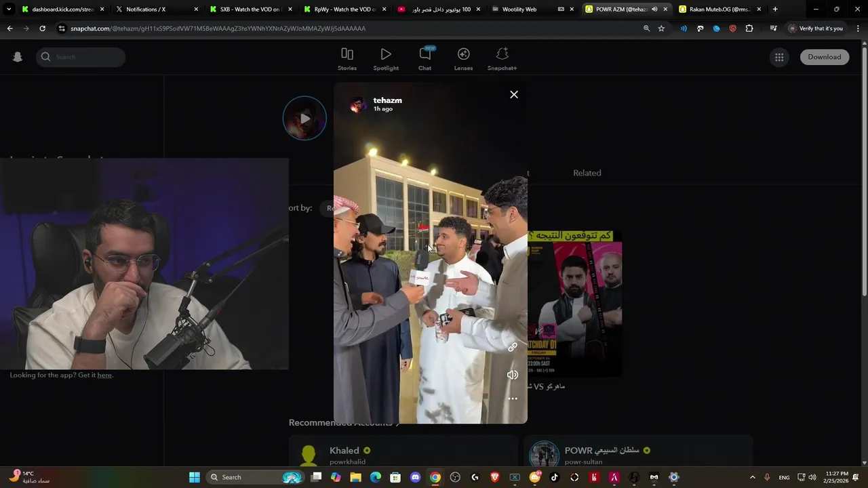Screen dimensions: 868x488
Task: Click the tehazm avatar in story header
Action: point(357,104)
